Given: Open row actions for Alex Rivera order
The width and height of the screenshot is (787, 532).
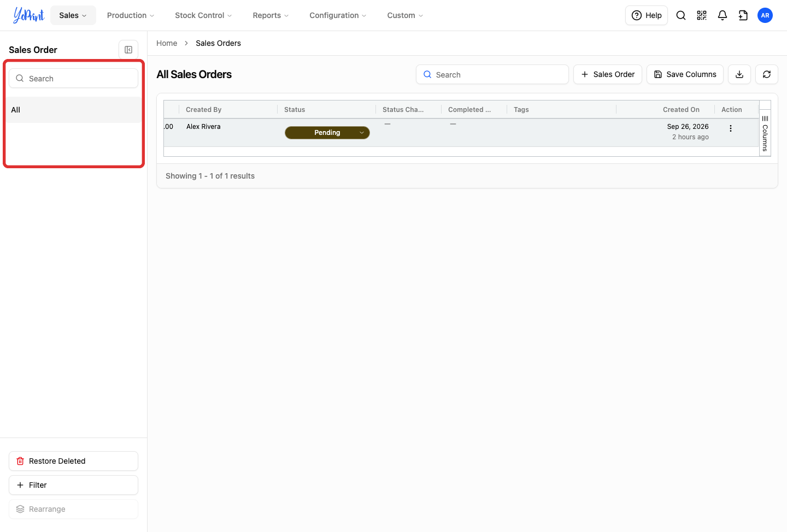Looking at the screenshot, I should [731, 128].
